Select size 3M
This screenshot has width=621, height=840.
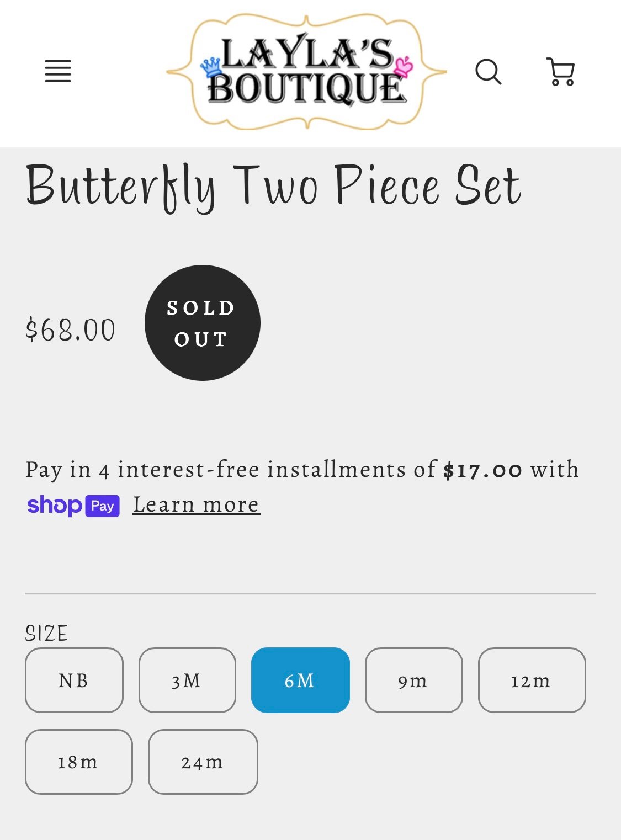[x=187, y=680]
